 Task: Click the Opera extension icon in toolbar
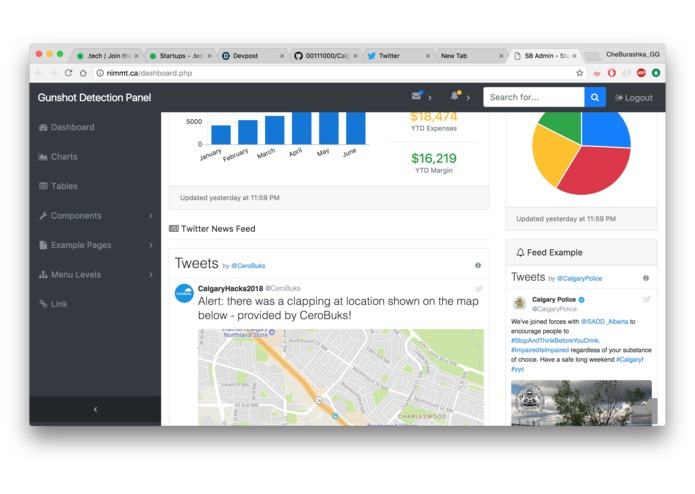[612, 73]
